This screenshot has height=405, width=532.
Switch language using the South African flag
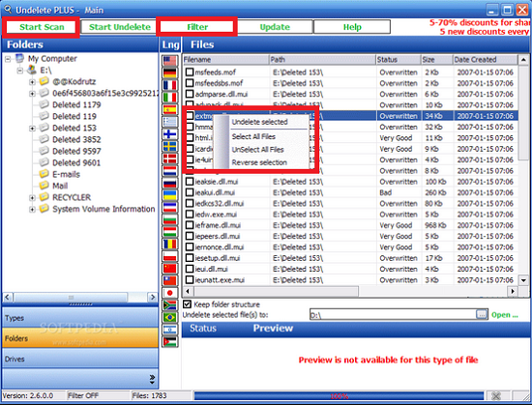169,305
